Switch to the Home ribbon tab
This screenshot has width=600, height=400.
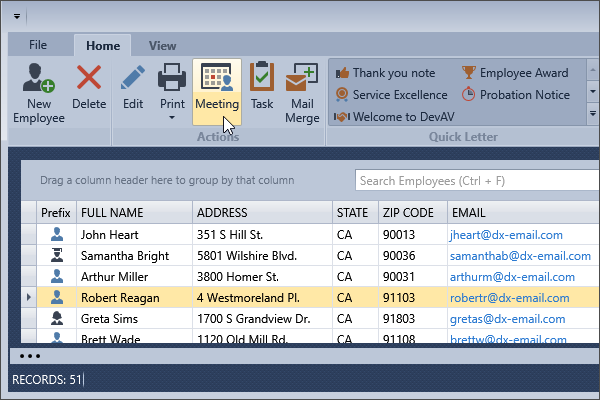103,46
